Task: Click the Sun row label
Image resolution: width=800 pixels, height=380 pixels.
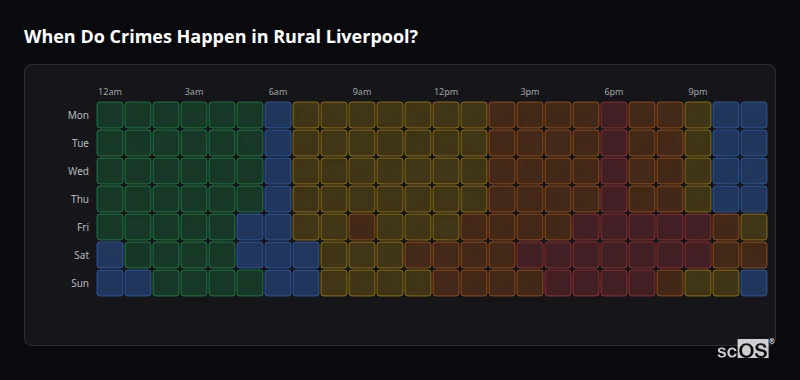Action: (80, 283)
